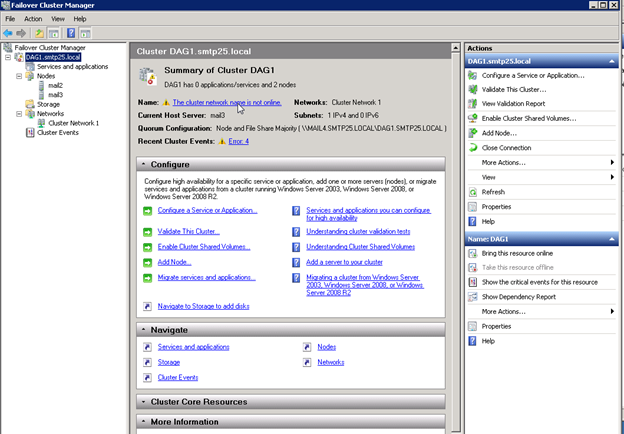The image size is (624, 434).
Task: Click the Bring this resource online icon
Action: 472,253
